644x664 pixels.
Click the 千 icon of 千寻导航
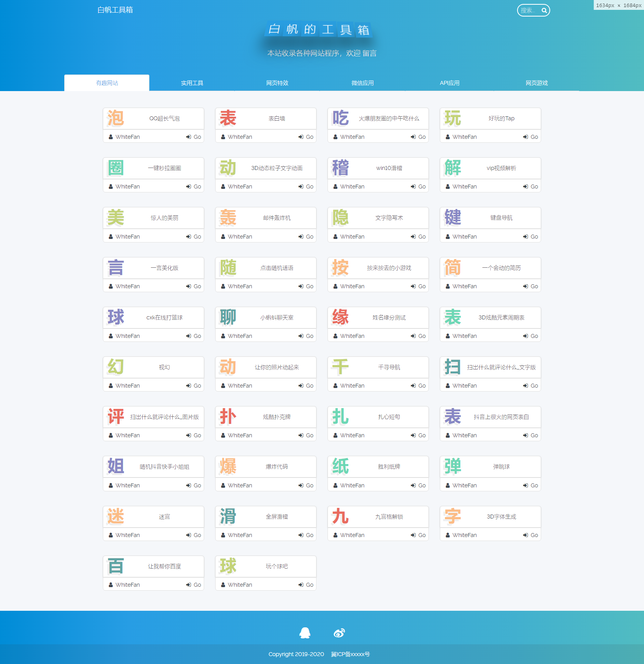coord(341,367)
